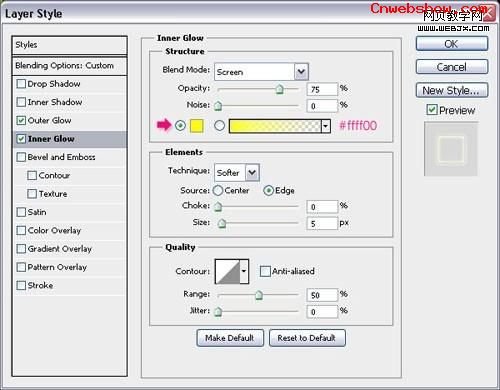Enable the Pattern Overlay checkbox
This screenshot has height=390, width=500.
(x=21, y=267)
